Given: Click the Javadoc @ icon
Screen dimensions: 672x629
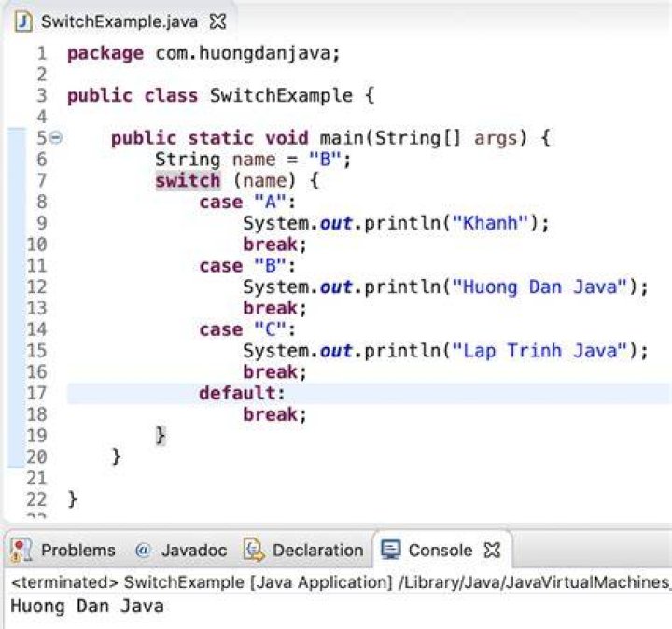Looking at the screenshot, I should point(143,551).
